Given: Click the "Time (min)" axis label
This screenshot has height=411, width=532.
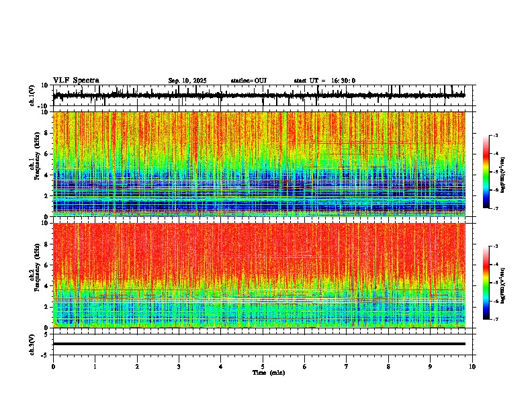Looking at the screenshot, I should coord(269,373).
